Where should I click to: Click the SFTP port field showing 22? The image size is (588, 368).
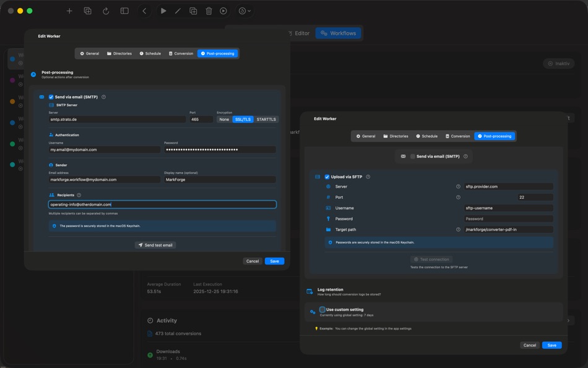point(535,197)
